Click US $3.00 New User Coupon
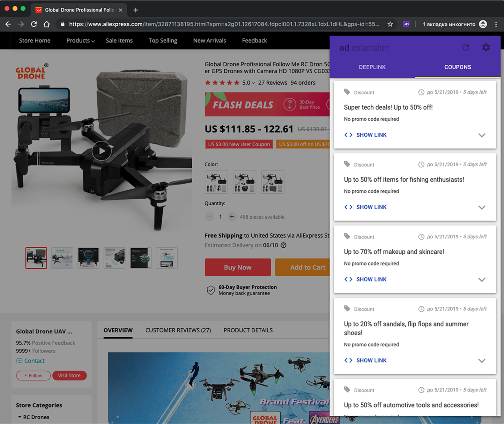This screenshot has width=504, height=424. (x=239, y=144)
